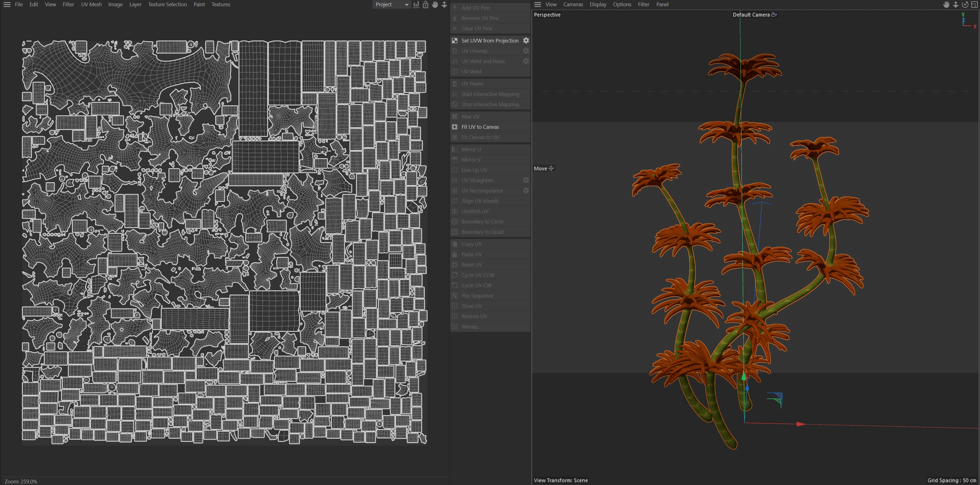
Task: Open the 3D viewport hamburger menu
Action: (x=538, y=5)
